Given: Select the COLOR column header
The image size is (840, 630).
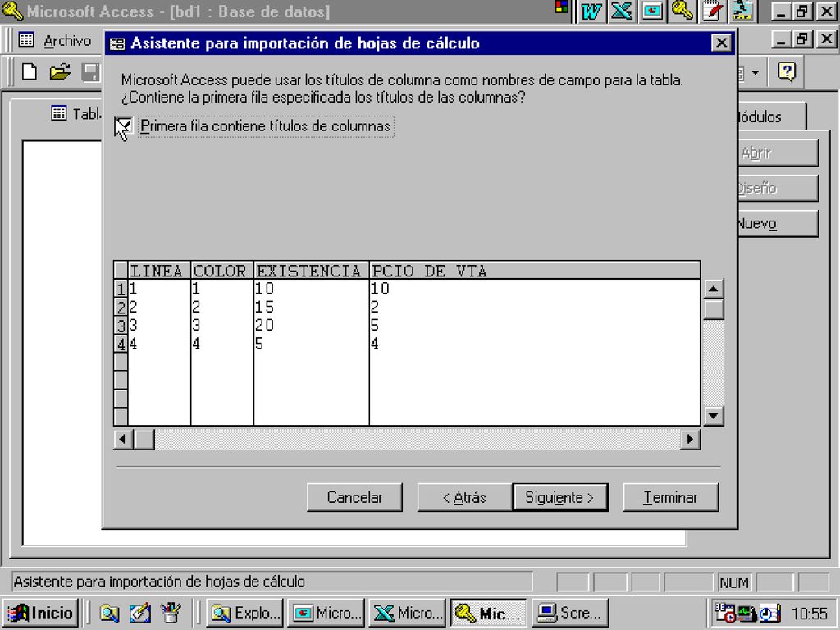Looking at the screenshot, I should [222, 271].
